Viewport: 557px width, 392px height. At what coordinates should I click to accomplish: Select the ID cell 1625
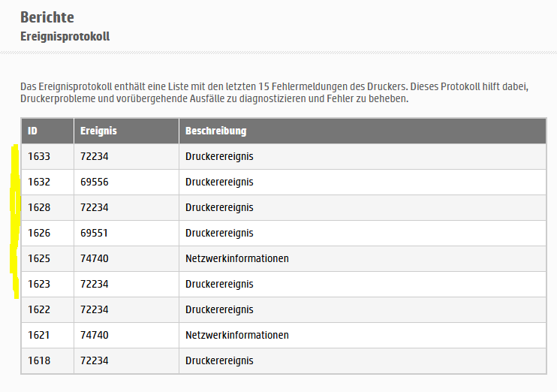click(x=39, y=259)
